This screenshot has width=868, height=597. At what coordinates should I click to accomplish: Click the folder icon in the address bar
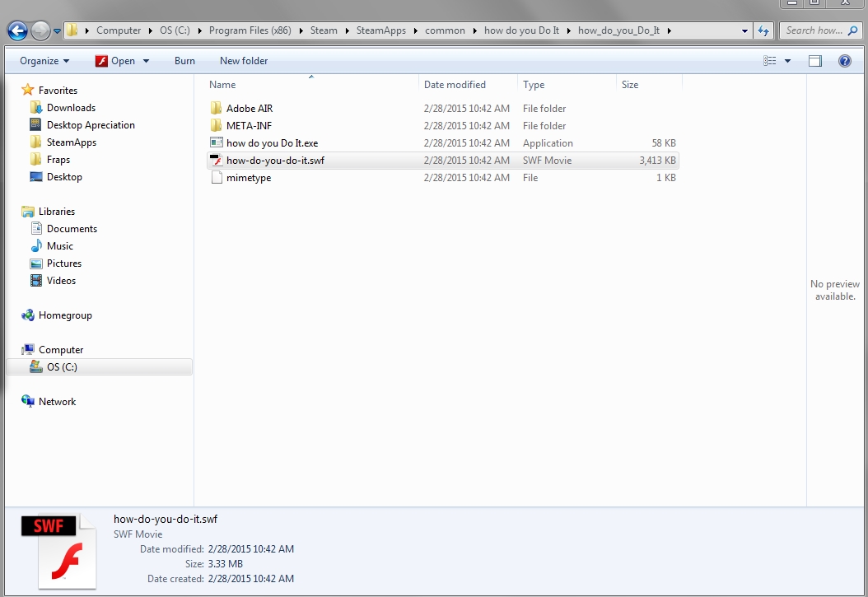tap(72, 30)
